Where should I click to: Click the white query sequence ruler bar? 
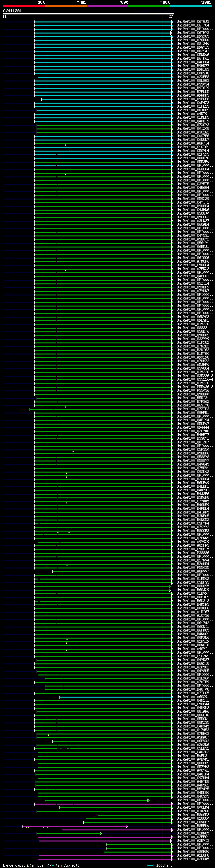click(88, 14)
